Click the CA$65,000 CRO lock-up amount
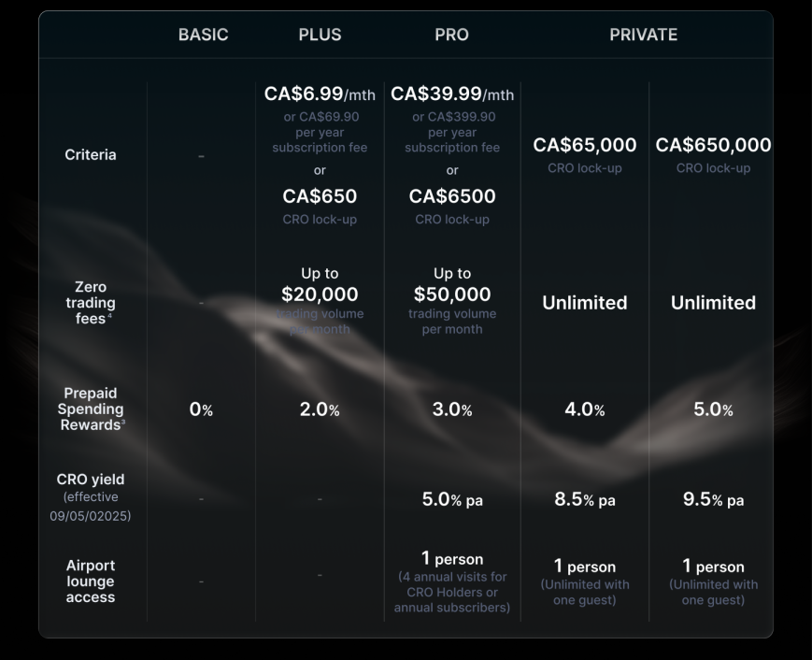Image resolution: width=812 pixels, height=660 pixels. 585,146
